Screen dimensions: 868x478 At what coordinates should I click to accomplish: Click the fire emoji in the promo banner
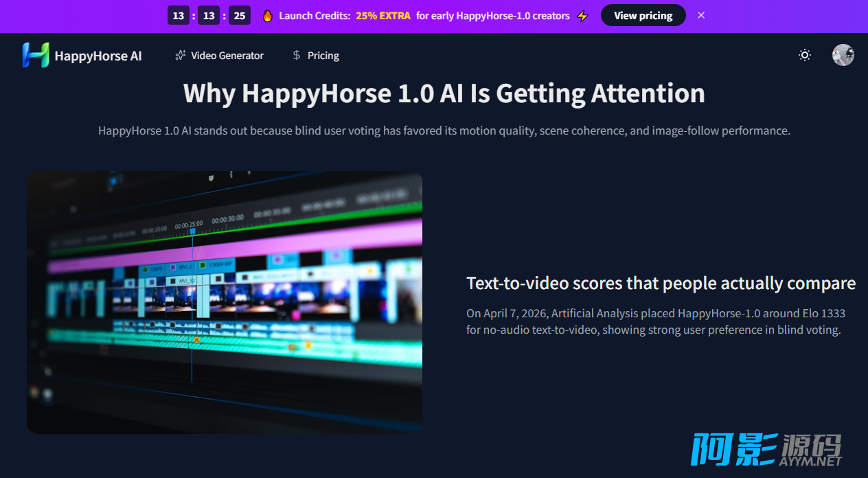268,16
